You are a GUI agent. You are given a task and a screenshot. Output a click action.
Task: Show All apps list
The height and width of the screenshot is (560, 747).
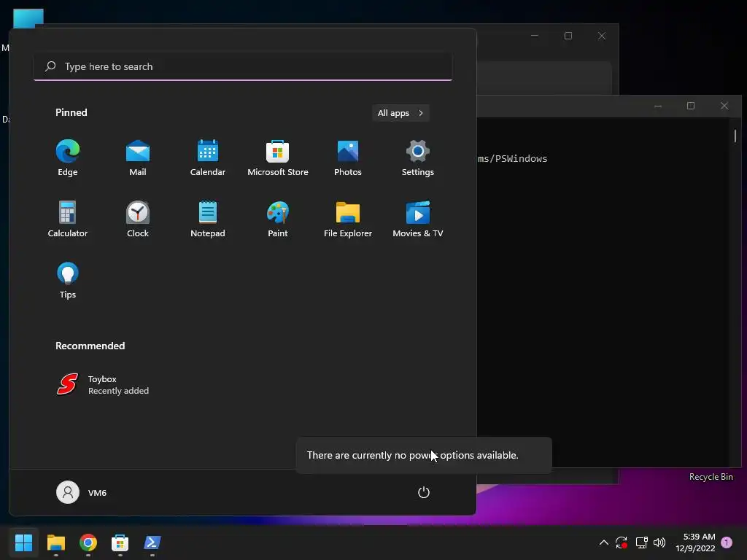point(400,113)
